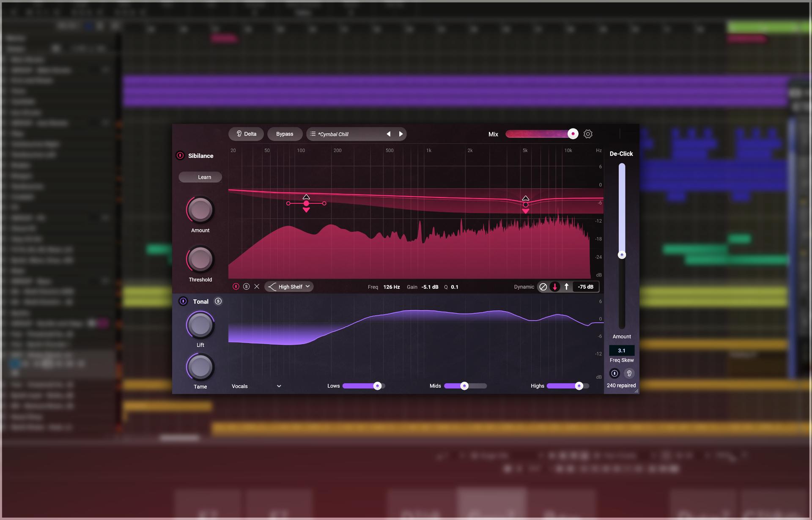Screen dimensions: 812x520
Task: Solo the selected band with S icon
Action: click(x=247, y=287)
